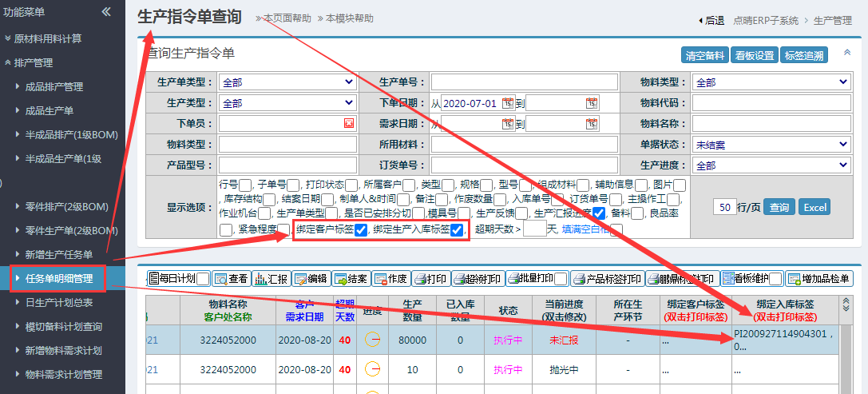
Task: Click the 打印 print toolbar button
Action: [x=430, y=279]
